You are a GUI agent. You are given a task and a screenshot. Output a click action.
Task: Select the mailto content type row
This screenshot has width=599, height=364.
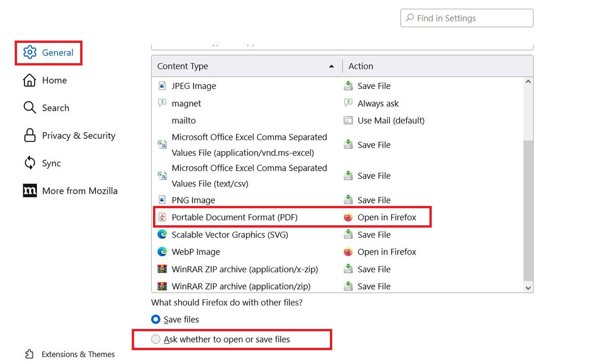tap(337, 120)
